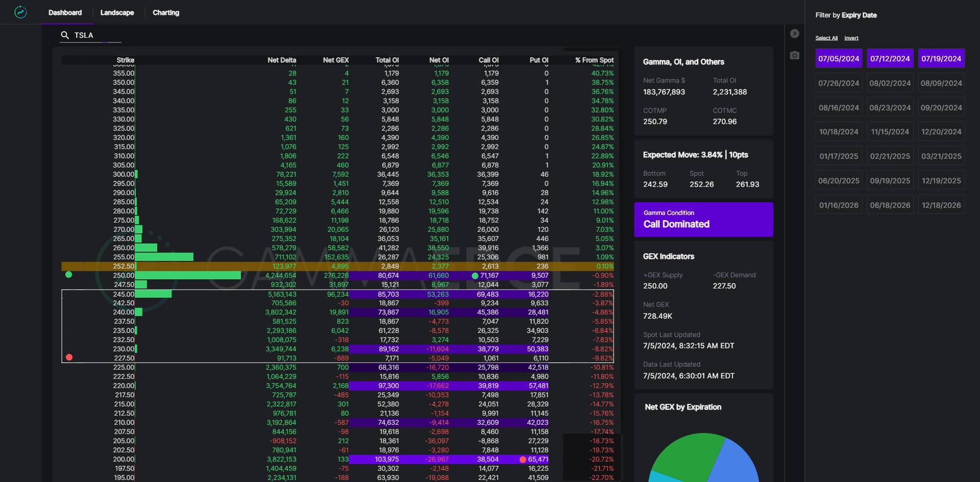Select the 12/19/2025 expiry filter
980x482 pixels.
click(x=941, y=181)
